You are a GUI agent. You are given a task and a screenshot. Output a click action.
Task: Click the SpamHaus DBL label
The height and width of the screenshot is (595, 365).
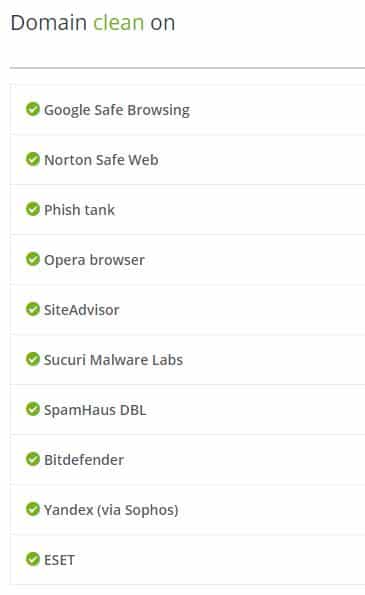pyautogui.click(x=95, y=410)
